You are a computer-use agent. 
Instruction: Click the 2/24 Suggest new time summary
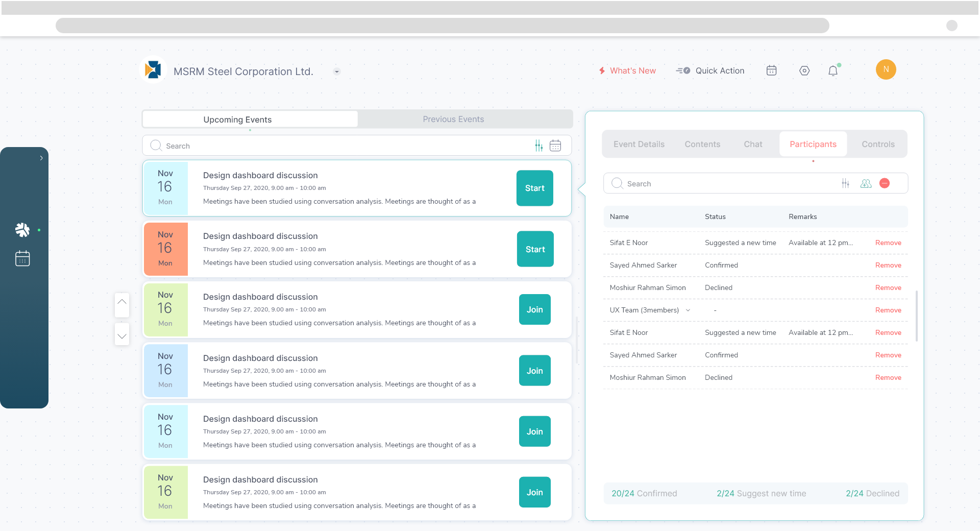pyautogui.click(x=761, y=493)
